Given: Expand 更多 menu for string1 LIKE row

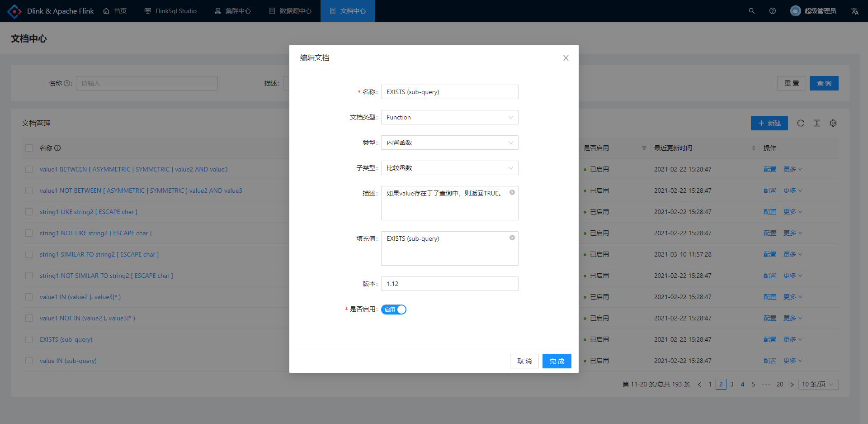Looking at the screenshot, I should (x=793, y=212).
